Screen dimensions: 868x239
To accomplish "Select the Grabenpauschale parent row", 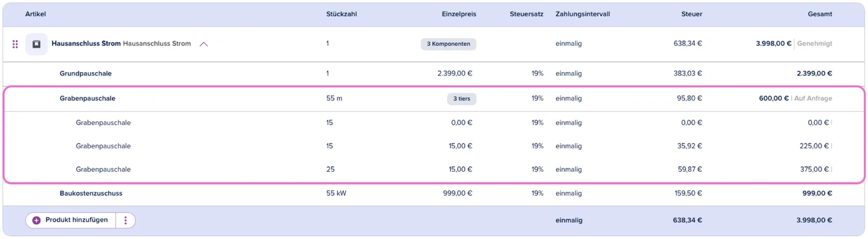I will (433, 99).
